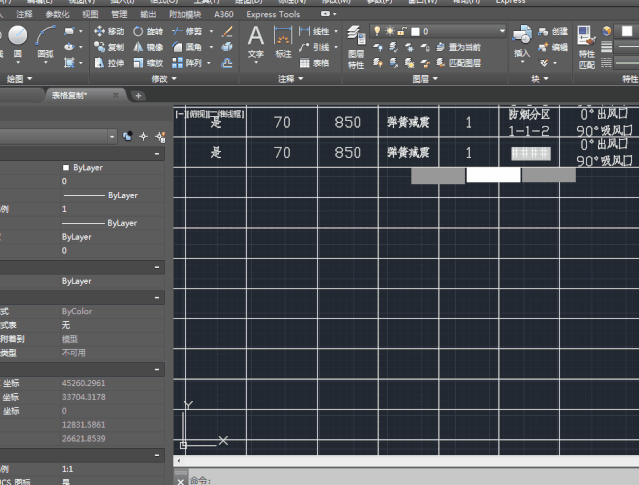Toggle the layer freeze sun icon
This screenshot has width=639, height=485.
point(389,31)
